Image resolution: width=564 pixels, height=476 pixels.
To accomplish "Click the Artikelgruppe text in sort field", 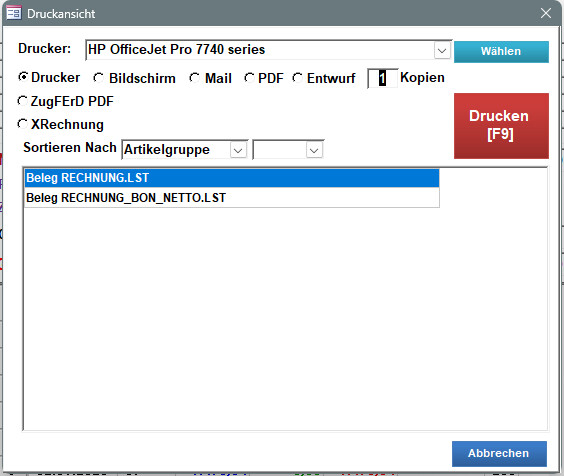I will tap(167, 149).
